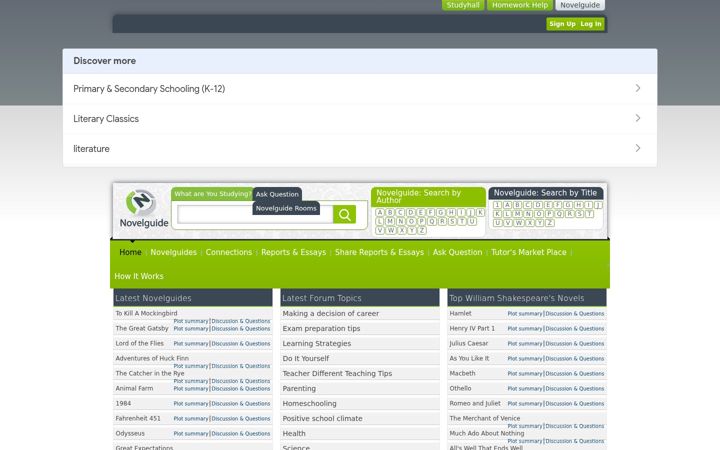This screenshot has height=450, width=720.
Task: Select letter S in Search by Author
Action: [452, 221]
